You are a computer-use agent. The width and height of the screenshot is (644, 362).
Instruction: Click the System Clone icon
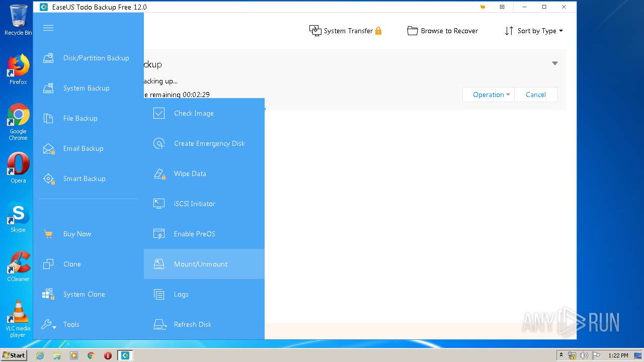48,294
